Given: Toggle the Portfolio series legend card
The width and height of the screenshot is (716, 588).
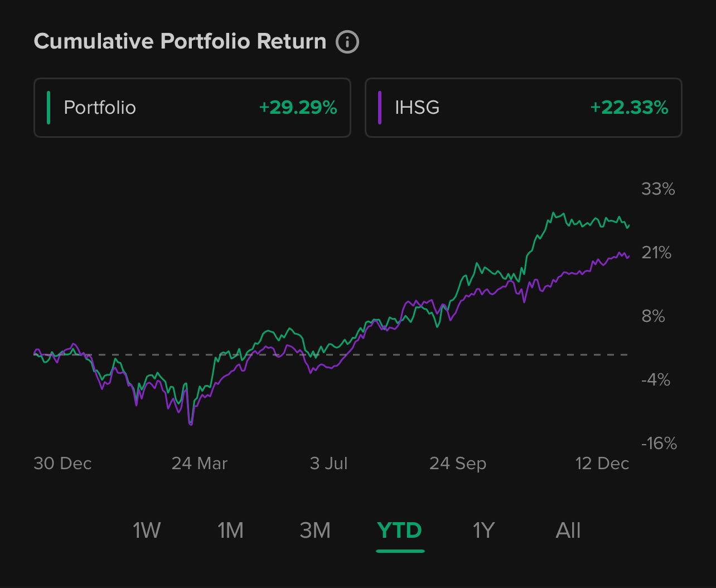Looking at the screenshot, I should click(192, 108).
